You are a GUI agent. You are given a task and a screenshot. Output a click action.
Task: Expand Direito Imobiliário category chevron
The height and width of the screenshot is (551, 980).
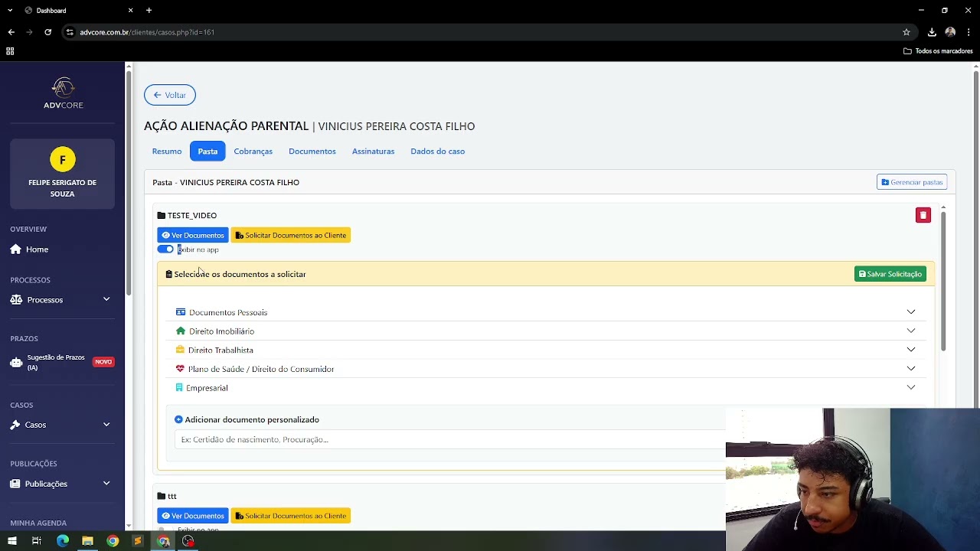click(x=911, y=331)
